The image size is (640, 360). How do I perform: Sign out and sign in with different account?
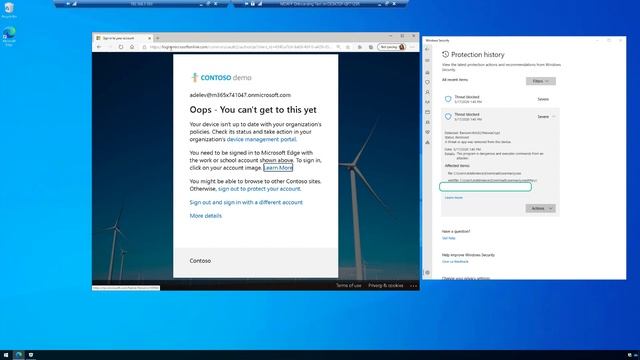coord(246,202)
